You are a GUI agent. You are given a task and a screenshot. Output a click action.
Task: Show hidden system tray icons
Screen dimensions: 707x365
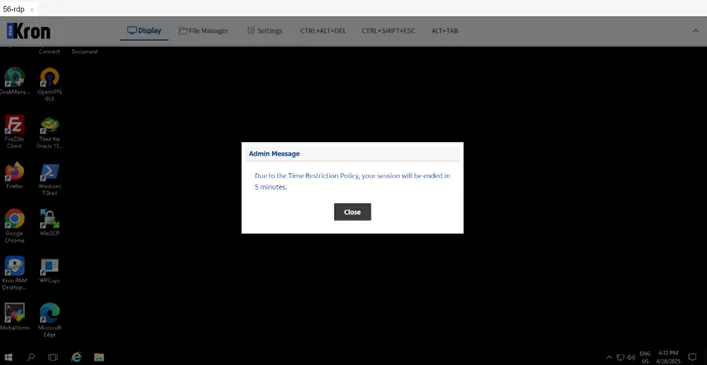(x=609, y=357)
